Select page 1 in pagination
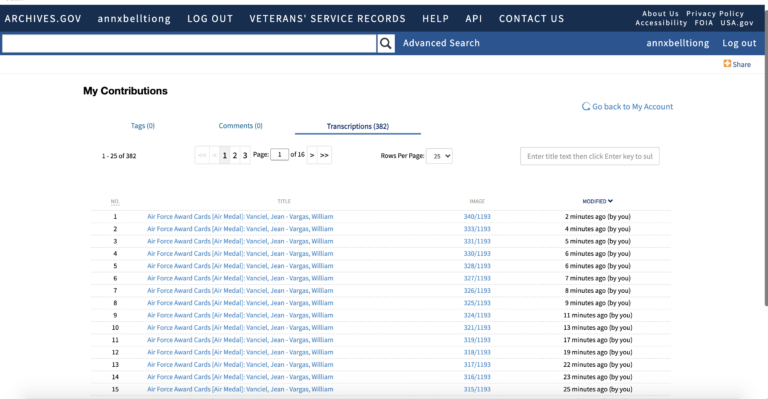The image size is (768, 399). coord(224,155)
